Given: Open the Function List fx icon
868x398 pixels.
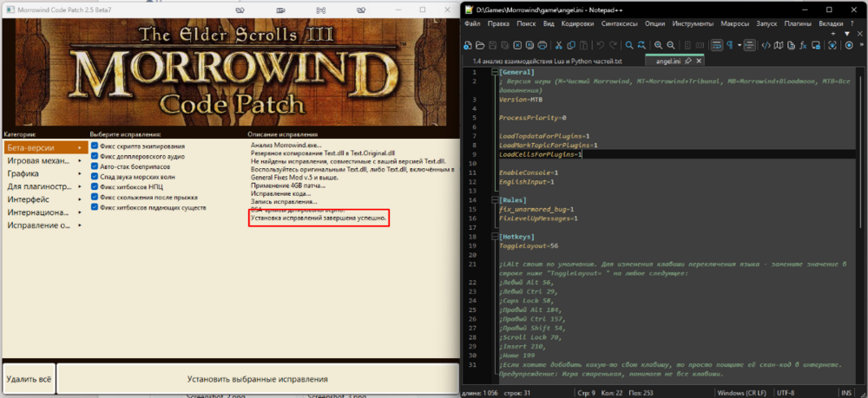Looking at the screenshot, I should tap(803, 45).
